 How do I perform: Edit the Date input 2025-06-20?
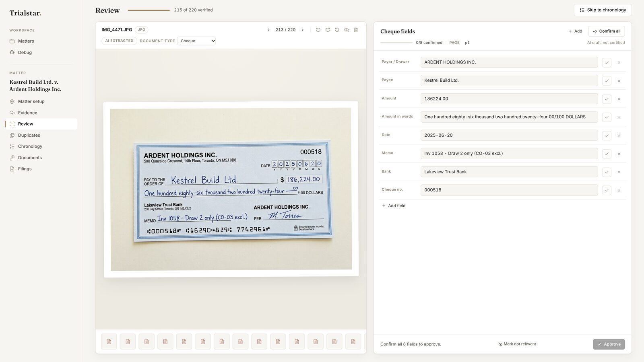(x=509, y=135)
